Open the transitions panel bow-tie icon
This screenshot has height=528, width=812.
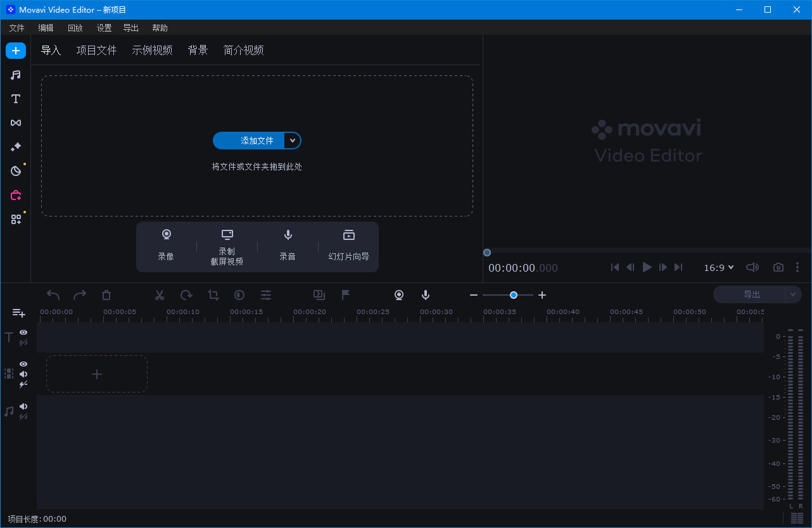pos(16,123)
